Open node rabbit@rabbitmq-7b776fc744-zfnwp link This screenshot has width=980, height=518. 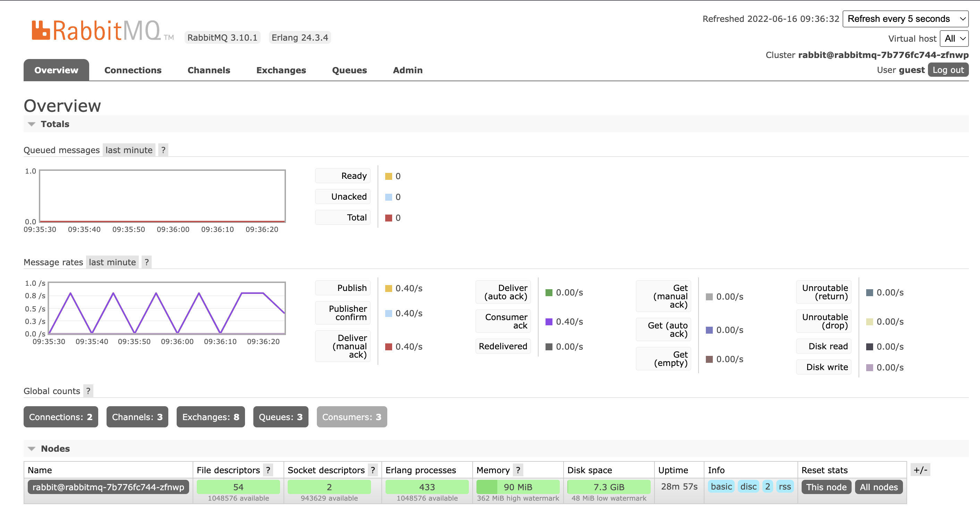click(x=108, y=487)
